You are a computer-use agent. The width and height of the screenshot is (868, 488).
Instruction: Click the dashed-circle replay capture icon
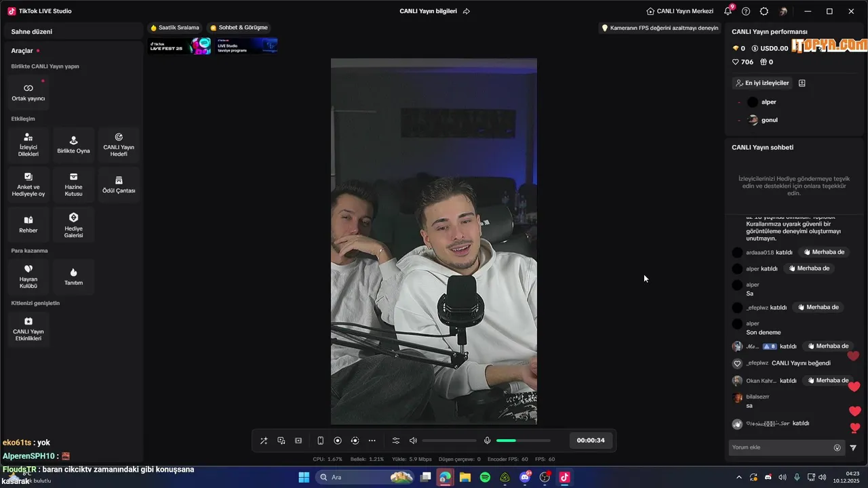click(x=355, y=441)
